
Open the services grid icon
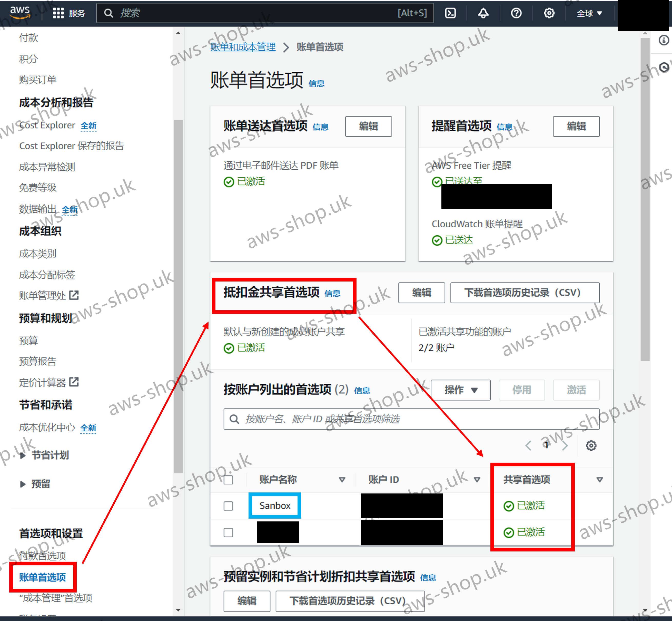coord(58,13)
